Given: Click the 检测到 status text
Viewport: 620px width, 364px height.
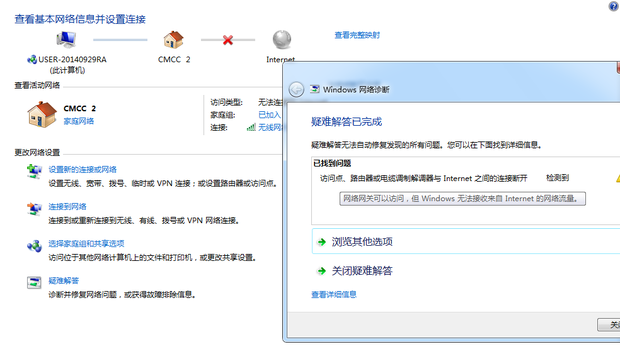Looking at the screenshot, I should [558, 178].
